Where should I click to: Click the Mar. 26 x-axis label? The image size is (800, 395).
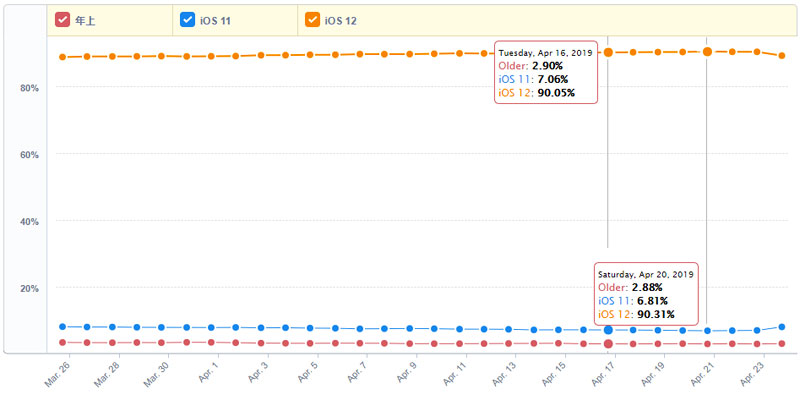click(57, 374)
